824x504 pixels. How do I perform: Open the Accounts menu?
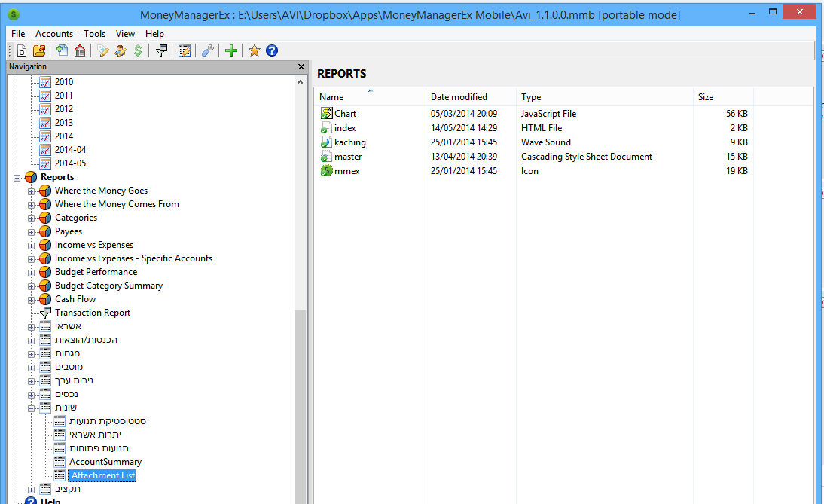(54, 34)
